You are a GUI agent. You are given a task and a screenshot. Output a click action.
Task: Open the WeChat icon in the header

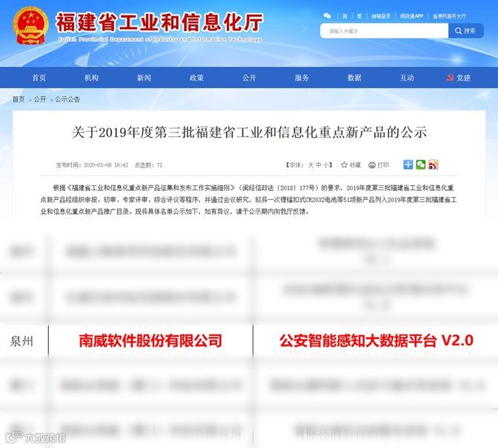tap(327, 16)
